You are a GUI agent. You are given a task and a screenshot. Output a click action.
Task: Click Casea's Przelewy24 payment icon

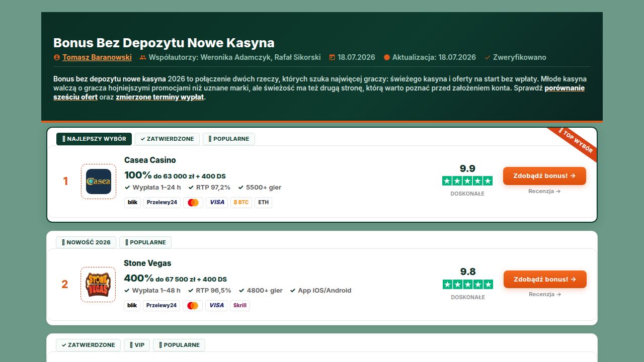(x=162, y=203)
